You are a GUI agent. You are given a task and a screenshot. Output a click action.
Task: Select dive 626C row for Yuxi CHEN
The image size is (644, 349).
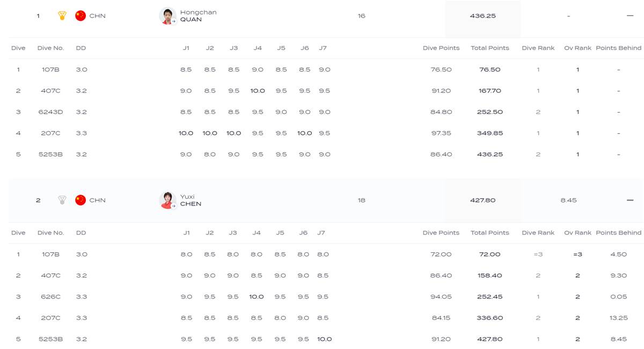pos(326,296)
